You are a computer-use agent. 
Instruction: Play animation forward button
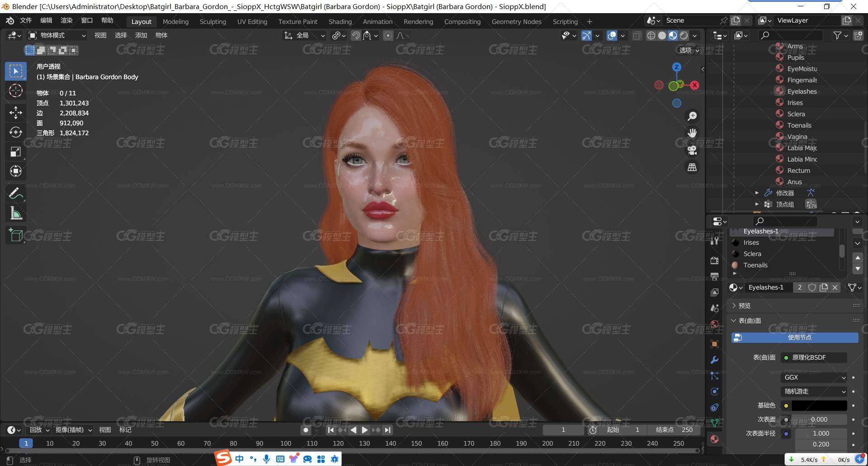point(364,430)
